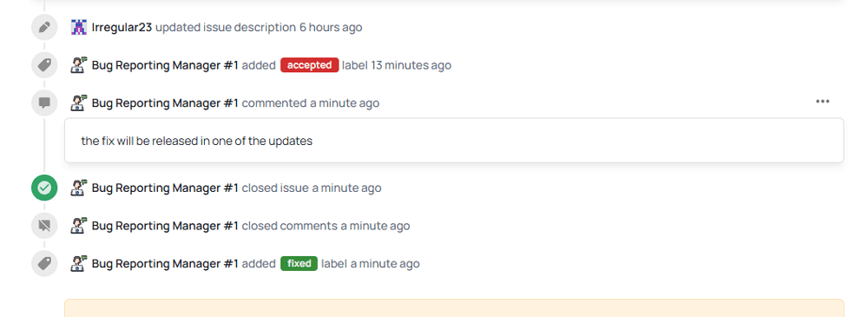This screenshot has height=317, width=868.
Task: Click the crossed-out bubble closed comments icon
Action: [x=44, y=226]
